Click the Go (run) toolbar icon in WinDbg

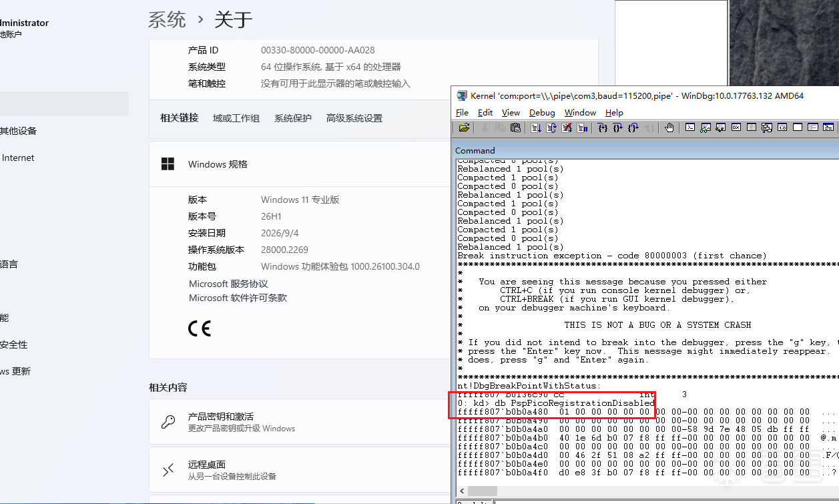[536, 128]
